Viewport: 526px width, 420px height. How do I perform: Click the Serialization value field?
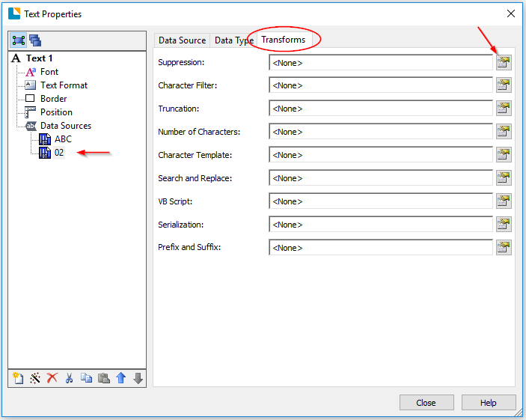381,225
